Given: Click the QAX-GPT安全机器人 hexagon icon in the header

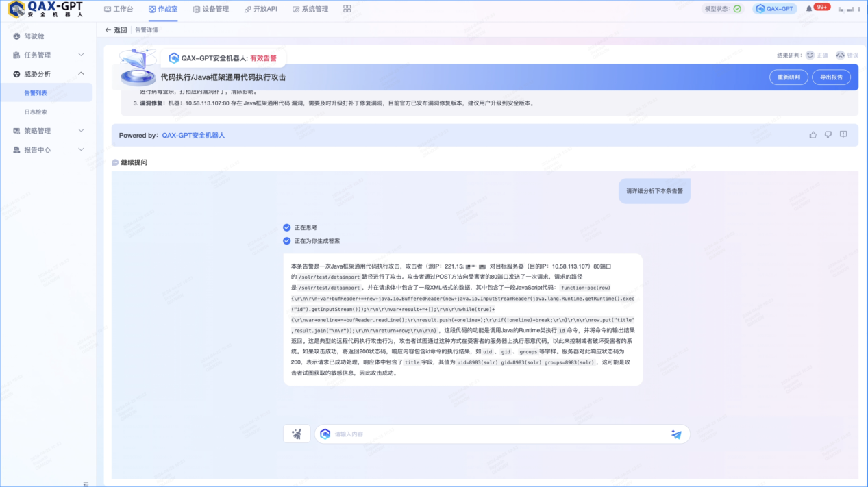Looking at the screenshot, I should [x=174, y=58].
